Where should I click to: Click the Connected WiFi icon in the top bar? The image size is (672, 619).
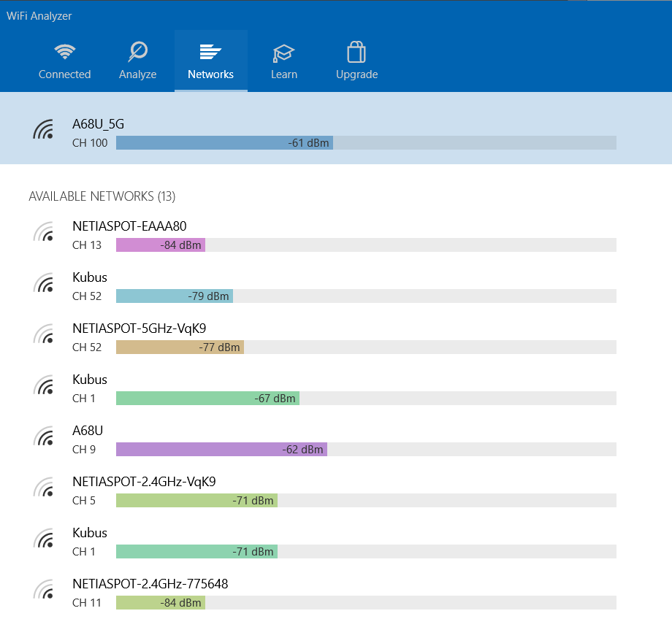[x=65, y=53]
